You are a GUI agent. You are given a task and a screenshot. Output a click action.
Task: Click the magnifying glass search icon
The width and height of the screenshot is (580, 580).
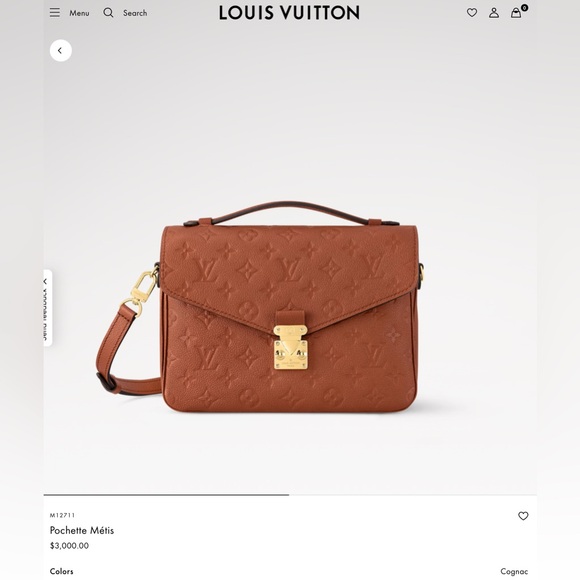tap(108, 13)
